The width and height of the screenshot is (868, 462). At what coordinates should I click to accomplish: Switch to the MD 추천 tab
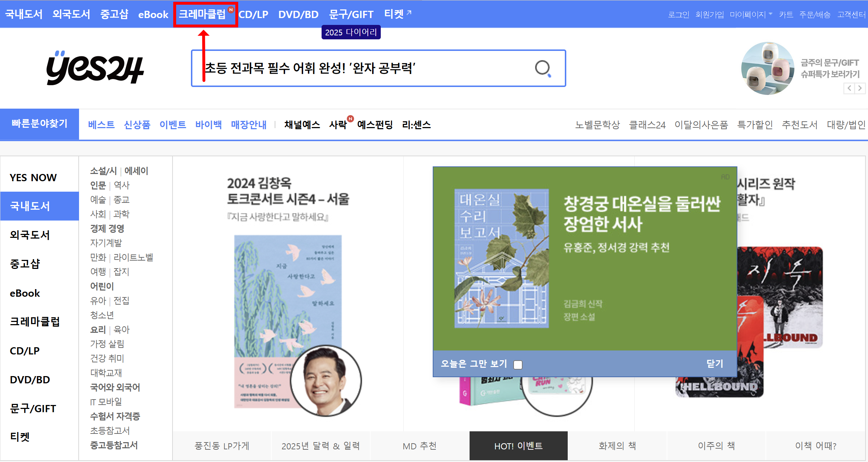point(419,446)
